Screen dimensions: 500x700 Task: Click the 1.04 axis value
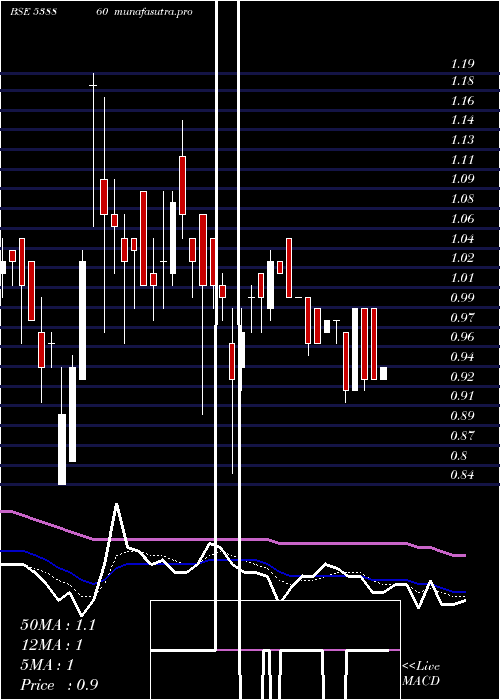pos(462,238)
